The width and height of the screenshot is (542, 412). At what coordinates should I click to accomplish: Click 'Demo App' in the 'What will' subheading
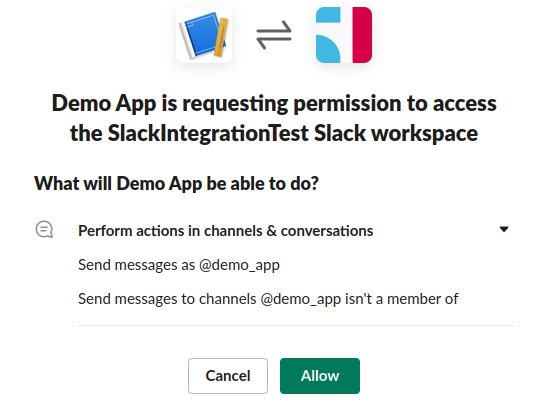pyautogui.click(x=159, y=184)
